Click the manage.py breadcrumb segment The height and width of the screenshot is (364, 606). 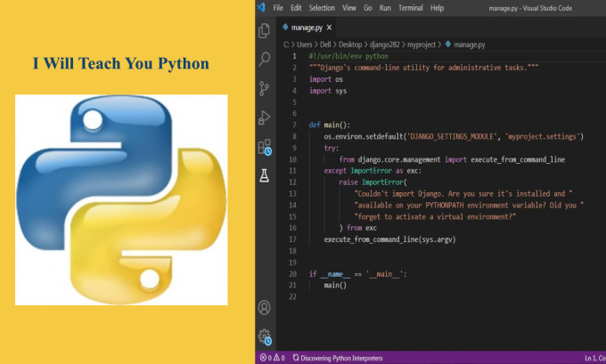point(465,44)
